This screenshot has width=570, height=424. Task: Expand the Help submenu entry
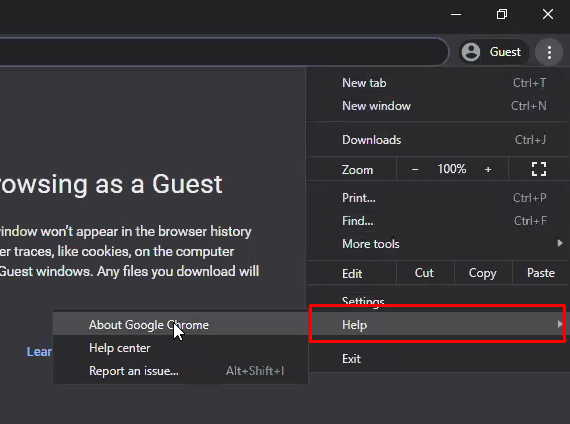[438, 324]
